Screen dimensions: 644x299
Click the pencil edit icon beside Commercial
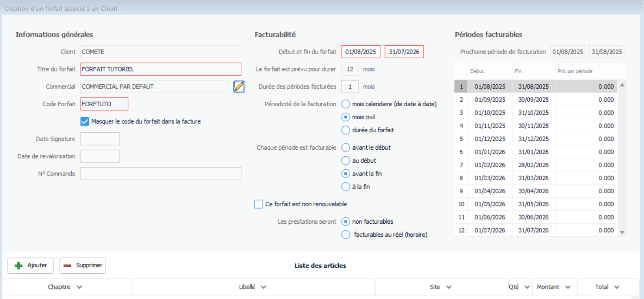pyautogui.click(x=239, y=87)
